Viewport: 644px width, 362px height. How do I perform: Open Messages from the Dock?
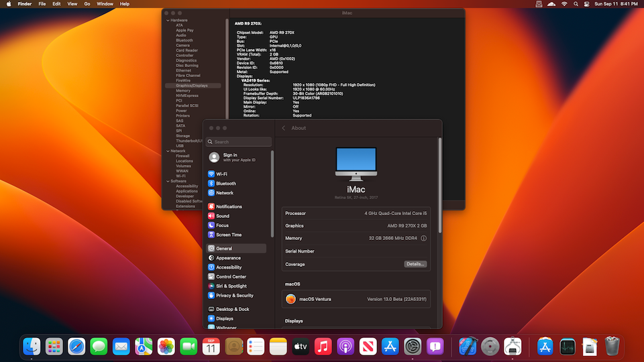[x=99, y=347]
